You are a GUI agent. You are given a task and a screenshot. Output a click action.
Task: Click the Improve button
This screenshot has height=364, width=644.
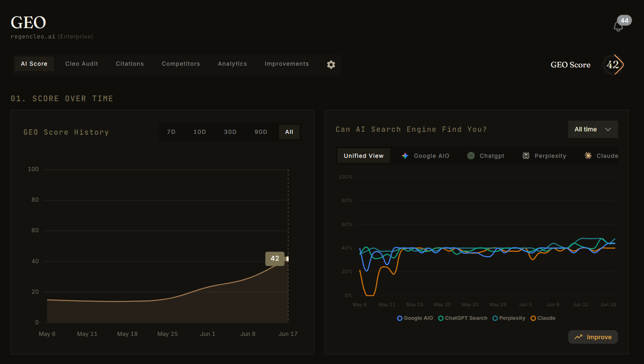coord(593,337)
